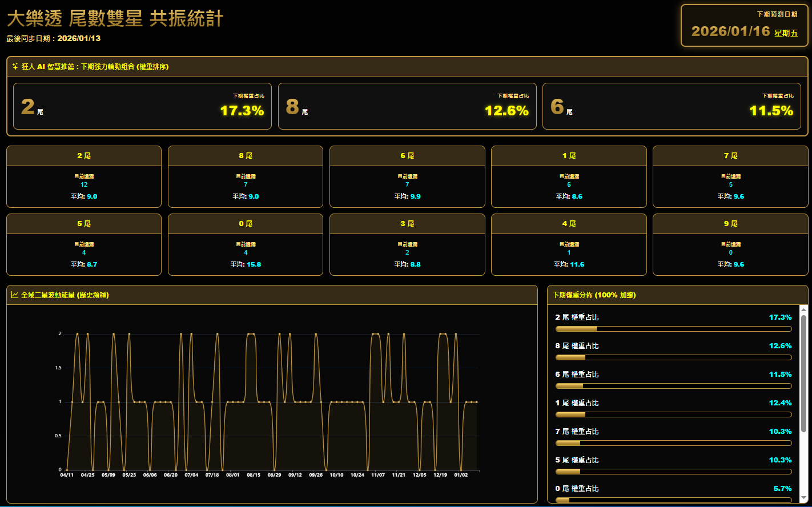This screenshot has height=507, width=812.
Task: Click the line chart icon in the wave energy header
Action: click(x=15, y=295)
